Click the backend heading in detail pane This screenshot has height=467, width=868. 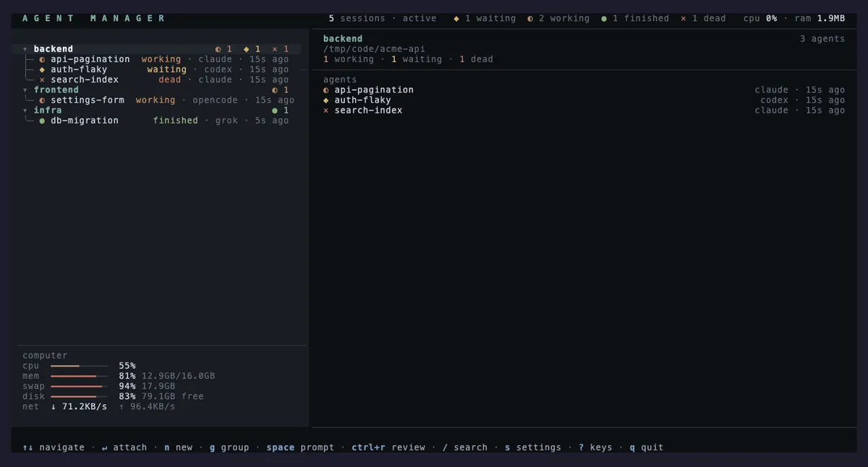pyautogui.click(x=343, y=39)
